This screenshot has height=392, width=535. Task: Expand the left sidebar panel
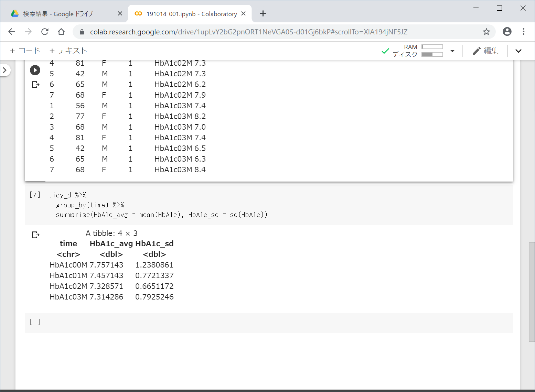[x=5, y=70]
